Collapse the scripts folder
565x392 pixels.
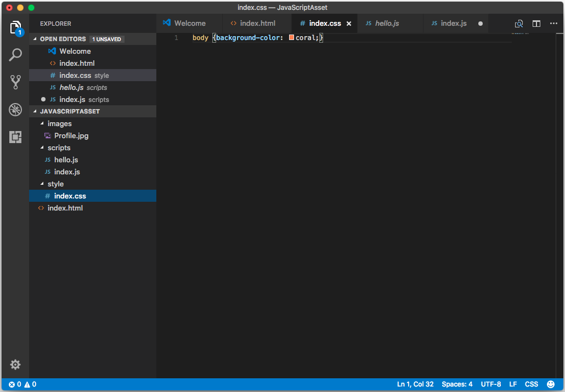pos(42,147)
